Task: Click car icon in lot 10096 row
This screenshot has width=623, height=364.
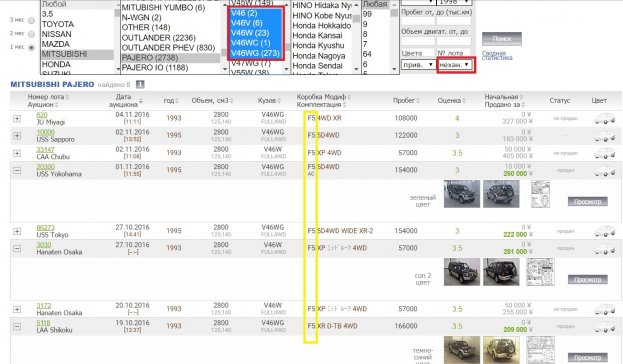Action: coord(605,137)
